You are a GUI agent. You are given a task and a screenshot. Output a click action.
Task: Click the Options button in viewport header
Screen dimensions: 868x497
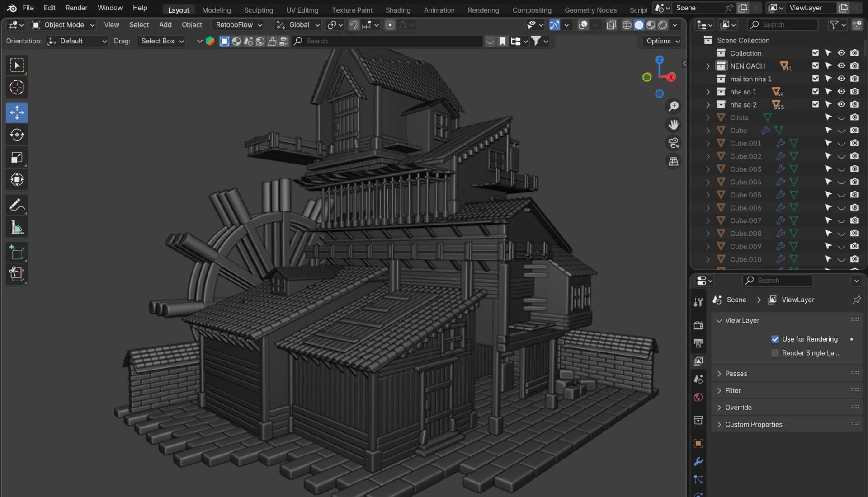coord(661,41)
